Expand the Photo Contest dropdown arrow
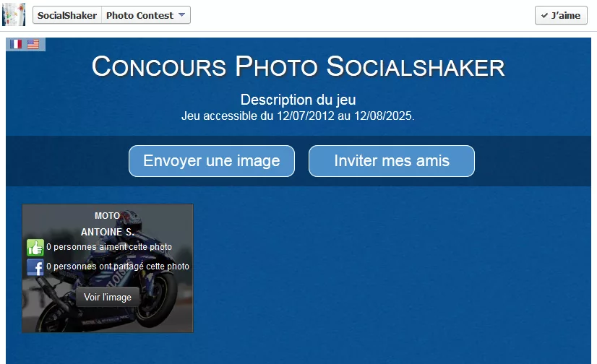 (181, 15)
